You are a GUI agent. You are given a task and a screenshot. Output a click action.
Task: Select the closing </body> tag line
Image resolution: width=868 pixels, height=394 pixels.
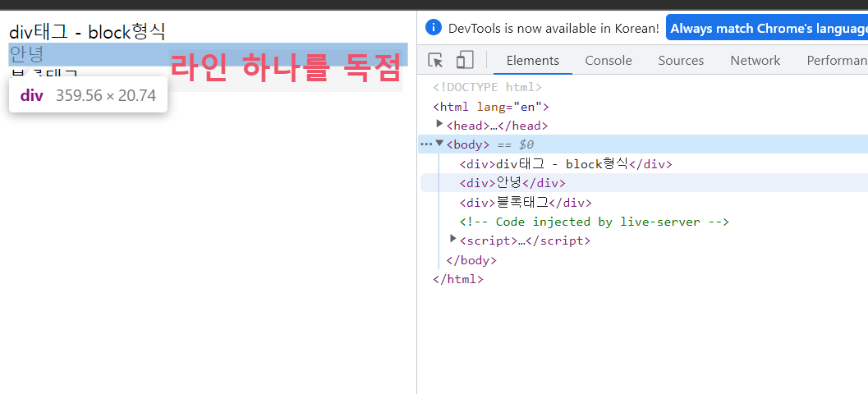[x=471, y=259]
